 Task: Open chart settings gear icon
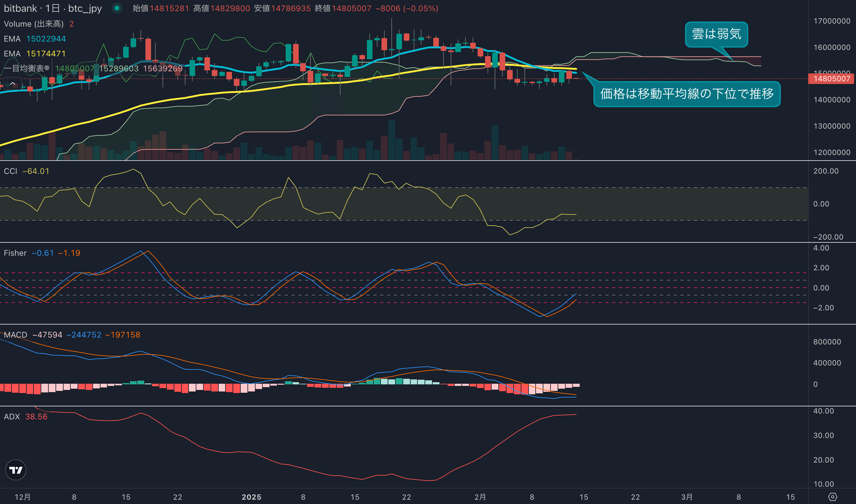[x=832, y=497]
